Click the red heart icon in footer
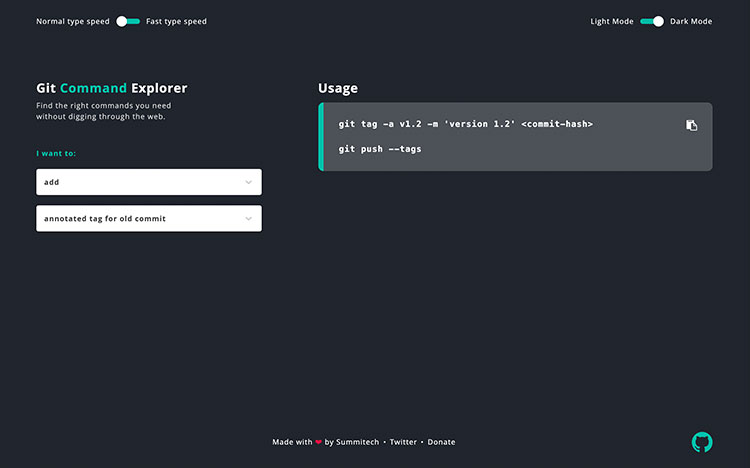Image resolution: width=750 pixels, height=468 pixels. pyautogui.click(x=318, y=442)
